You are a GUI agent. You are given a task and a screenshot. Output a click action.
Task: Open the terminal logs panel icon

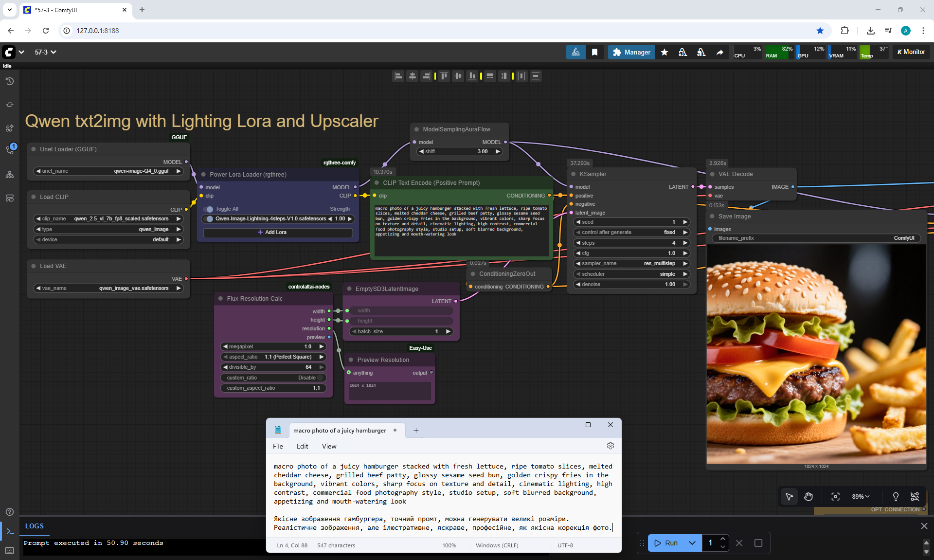tap(10, 531)
